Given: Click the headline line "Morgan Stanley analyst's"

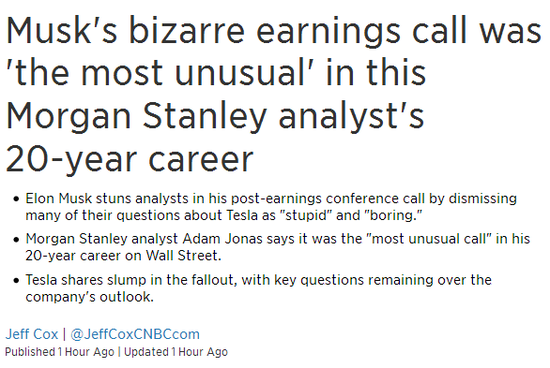Looking at the screenshot, I should (215, 116).
